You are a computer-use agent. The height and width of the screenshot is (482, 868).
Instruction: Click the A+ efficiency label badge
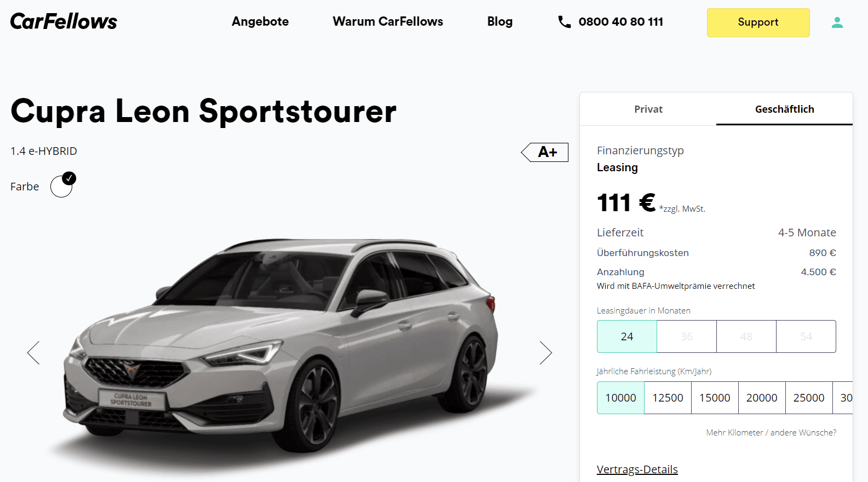544,152
